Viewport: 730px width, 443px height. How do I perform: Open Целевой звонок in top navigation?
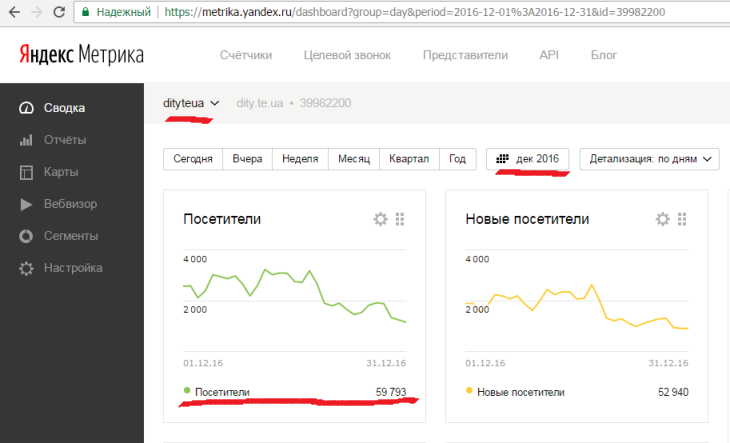click(347, 55)
